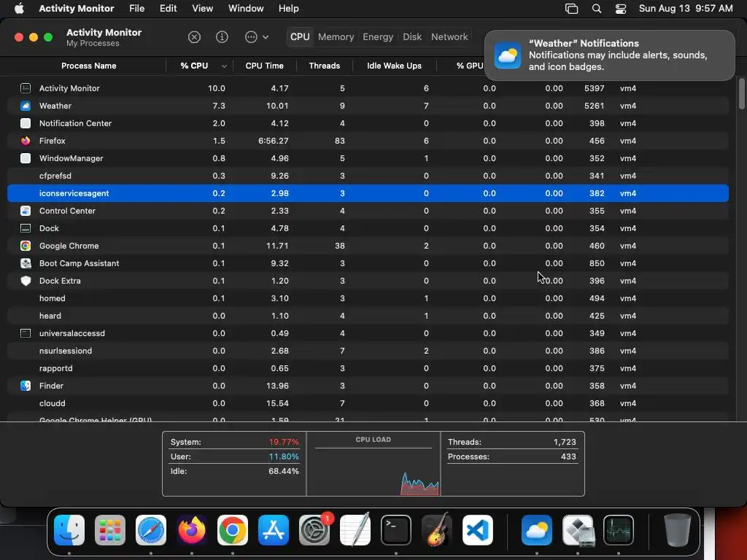Open Launchpad from the Dock
Screen dimensions: 747x560
110,530
